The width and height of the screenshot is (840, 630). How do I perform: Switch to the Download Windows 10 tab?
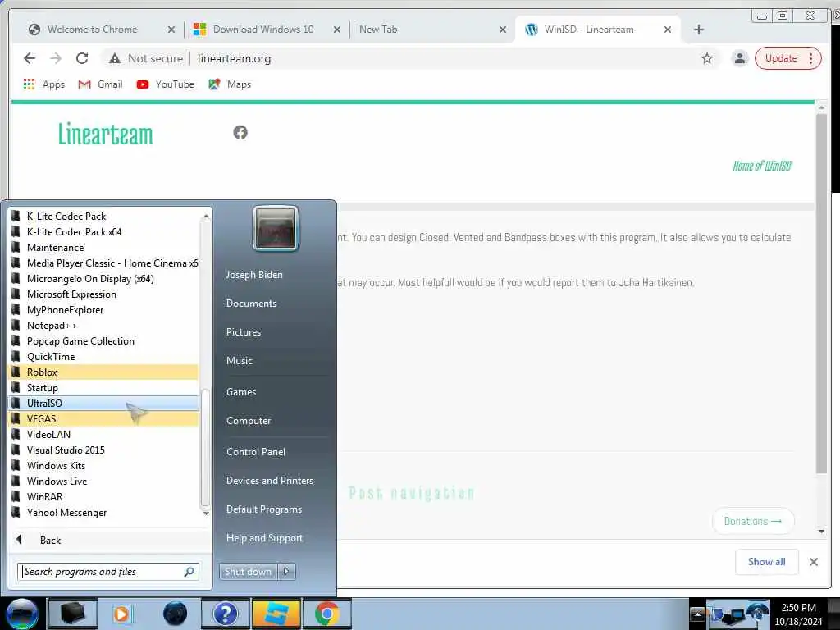pos(263,30)
